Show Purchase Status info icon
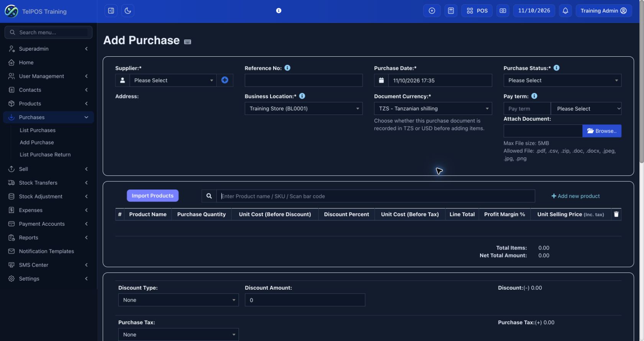 point(557,68)
